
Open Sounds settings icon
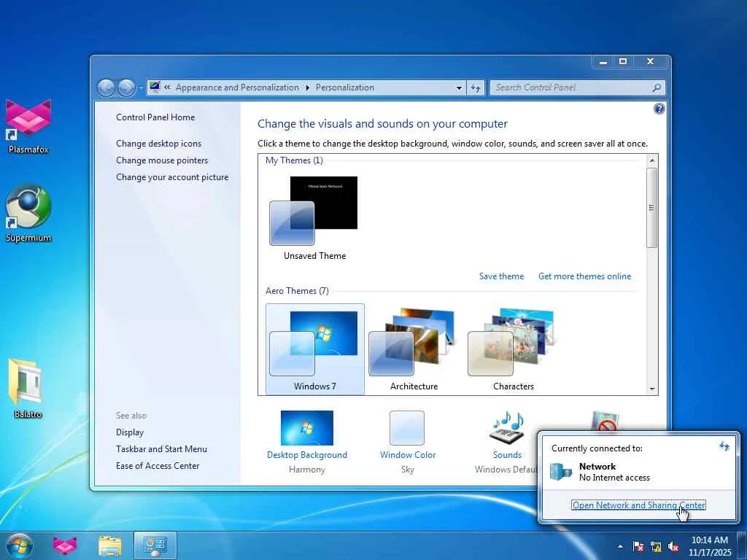click(x=507, y=427)
